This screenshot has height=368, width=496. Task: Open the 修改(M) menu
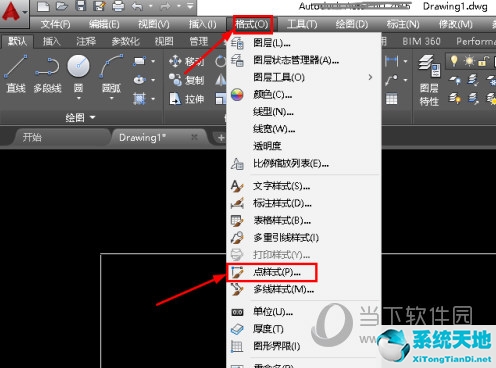tap(455, 24)
